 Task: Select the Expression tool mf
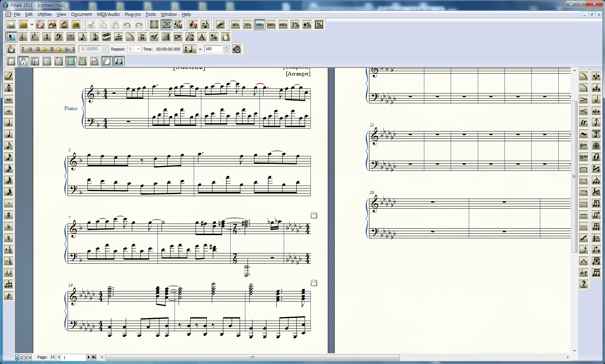[154, 37]
